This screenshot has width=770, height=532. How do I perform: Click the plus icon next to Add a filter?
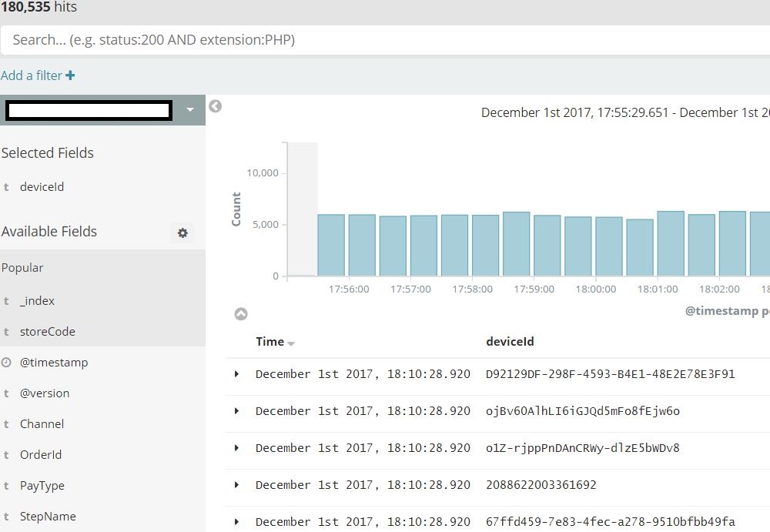70,75
